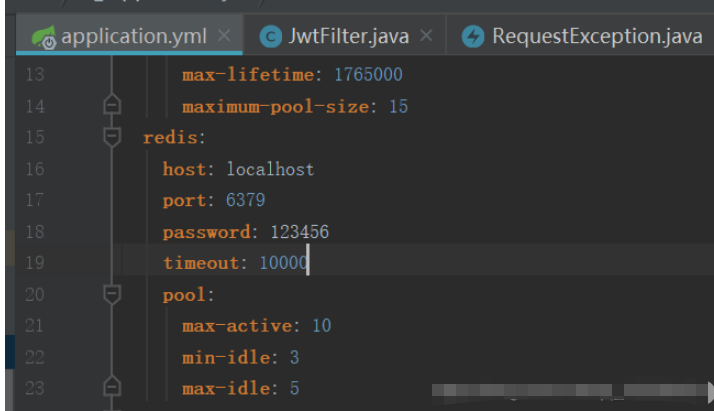Switch to the JwtFilter.java tab

(348, 38)
